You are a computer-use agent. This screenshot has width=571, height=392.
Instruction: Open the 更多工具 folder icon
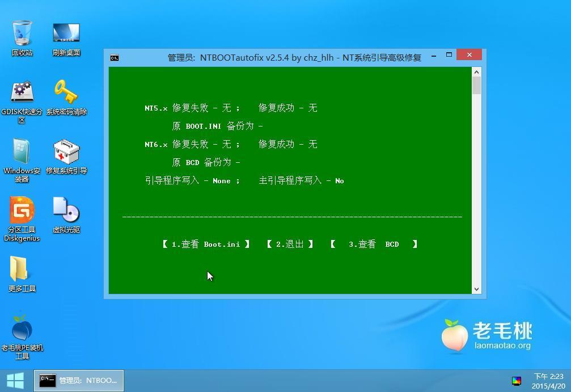22,275
